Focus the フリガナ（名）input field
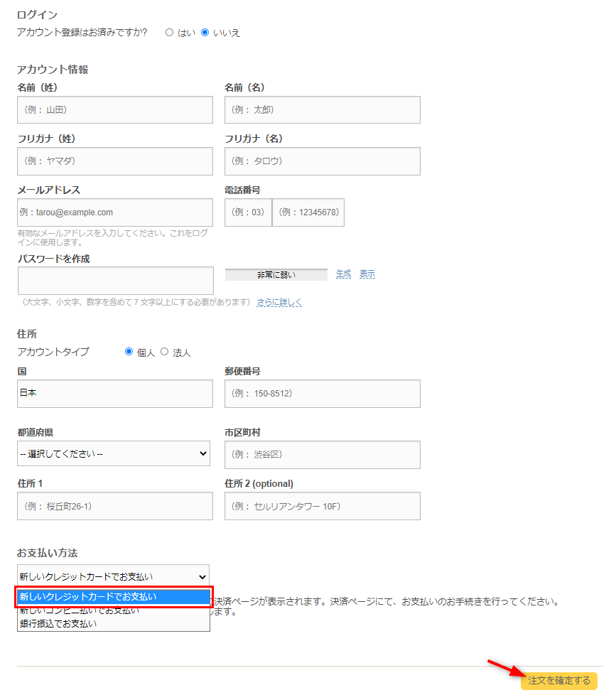 pyautogui.click(x=322, y=161)
